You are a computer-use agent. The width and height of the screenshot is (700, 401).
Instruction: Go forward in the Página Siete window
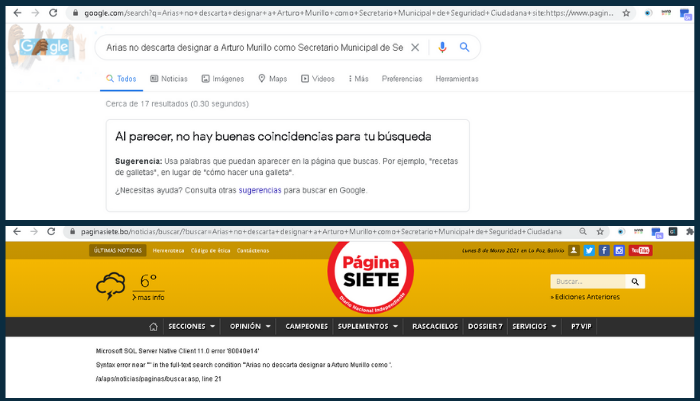coord(34,231)
